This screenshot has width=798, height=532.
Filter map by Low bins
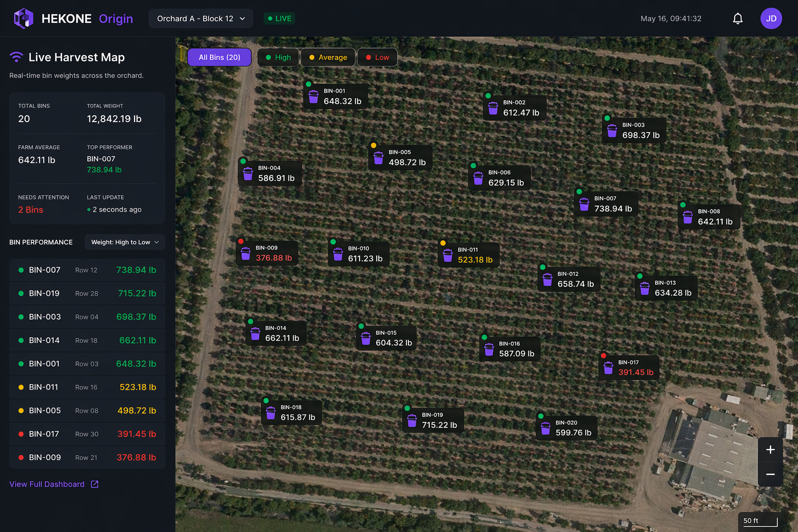377,57
